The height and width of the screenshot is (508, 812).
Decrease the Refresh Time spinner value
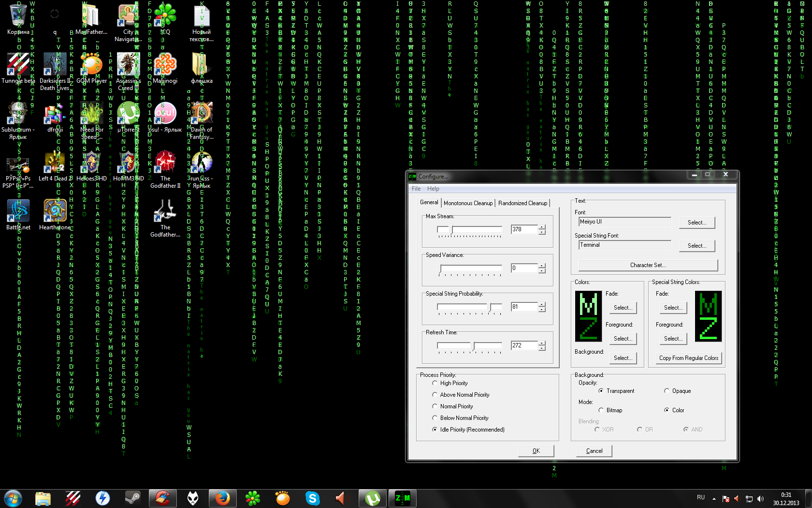coord(542,348)
